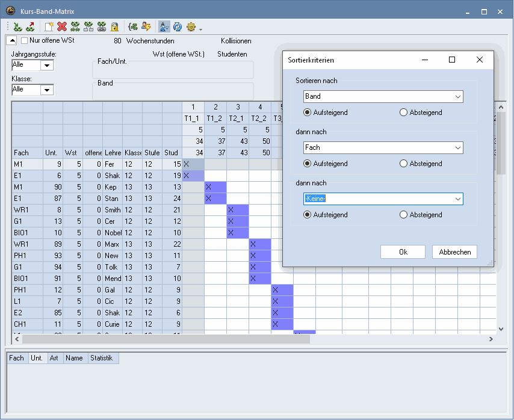This screenshot has height=420, width=514.
Task: Click the green-arrow import chain icon
Action: click(x=17, y=27)
